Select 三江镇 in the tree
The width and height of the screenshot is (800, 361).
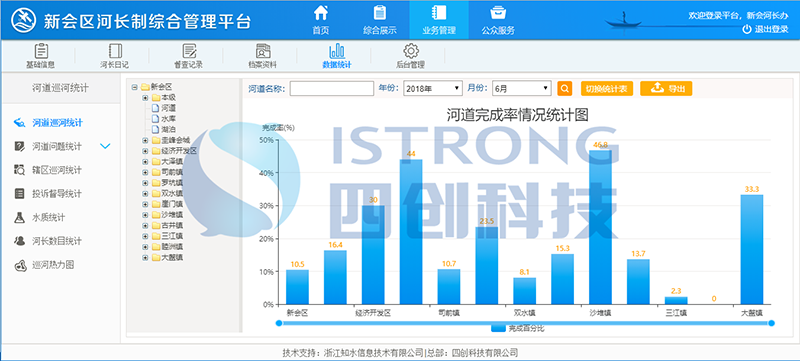coord(172,236)
